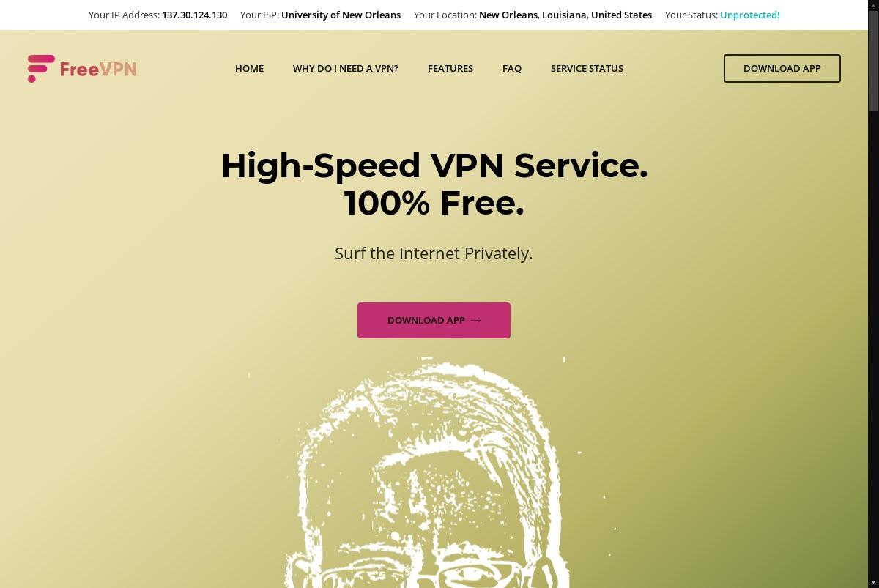Click the FreeVPN logo icon

[41, 69]
